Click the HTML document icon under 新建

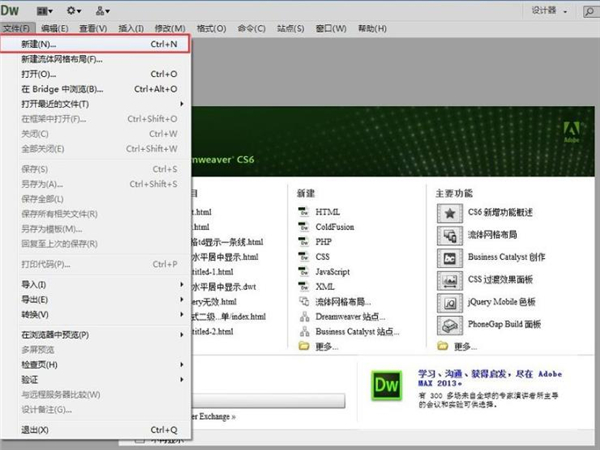(303, 212)
